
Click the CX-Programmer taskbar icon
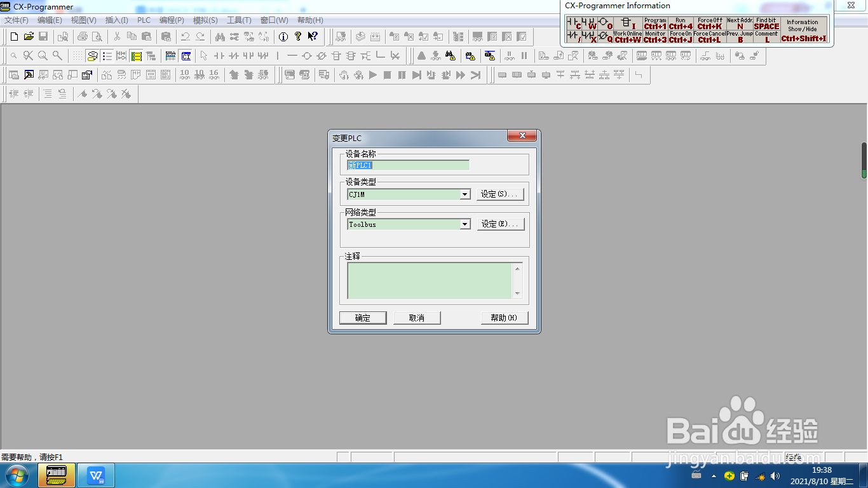tap(57, 475)
